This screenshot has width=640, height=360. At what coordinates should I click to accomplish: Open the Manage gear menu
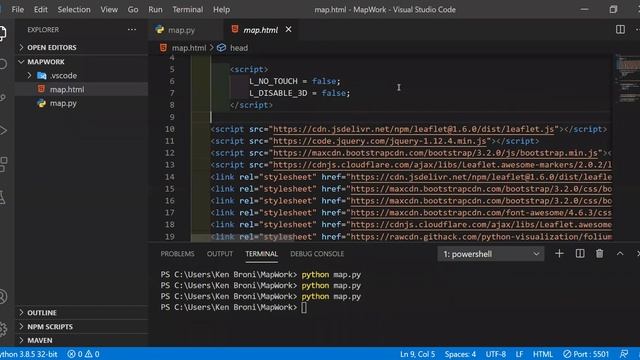coord(3,329)
